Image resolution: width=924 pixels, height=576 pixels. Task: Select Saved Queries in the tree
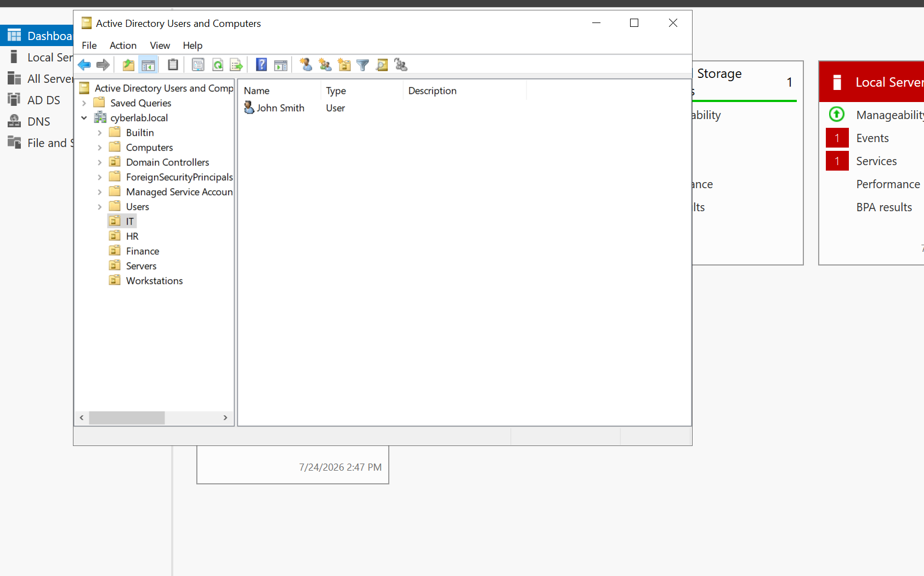(141, 103)
